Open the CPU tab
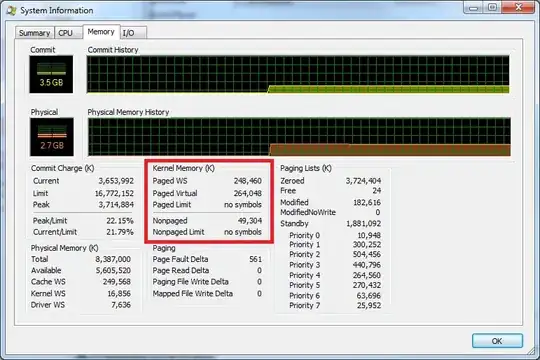The height and width of the screenshot is (360, 540). [x=68, y=33]
